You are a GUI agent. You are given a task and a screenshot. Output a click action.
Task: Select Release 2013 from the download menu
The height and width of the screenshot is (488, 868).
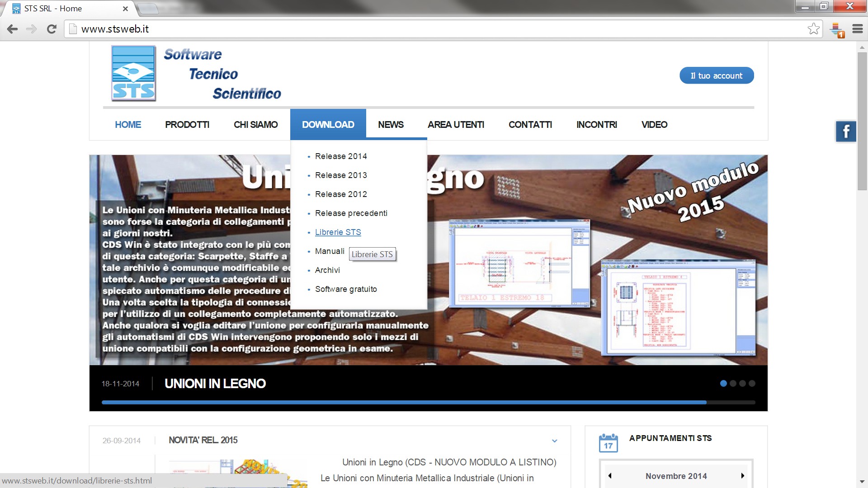341,175
